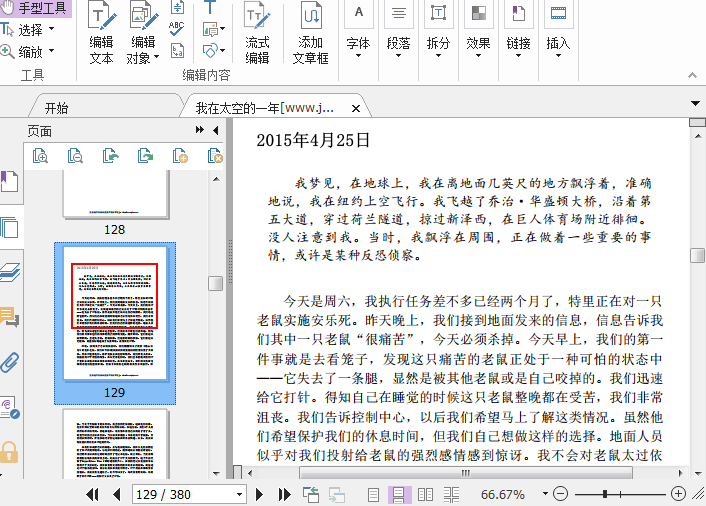The height and width of the screenshot is (506, 706).
Task: Open the attachments paperclip sidebar panel
Action: tap(9, 361)
